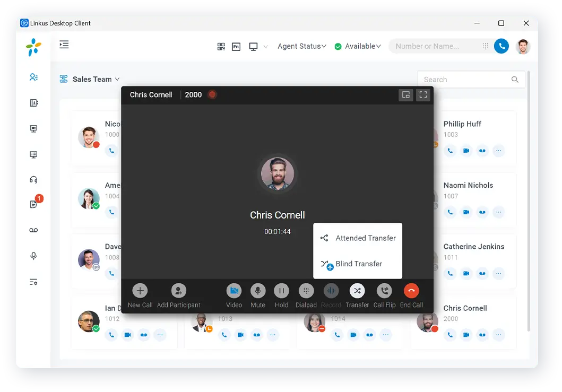The image size is (562, 392).
Task: Click the Number or Name input field
Action: point(435,46)
